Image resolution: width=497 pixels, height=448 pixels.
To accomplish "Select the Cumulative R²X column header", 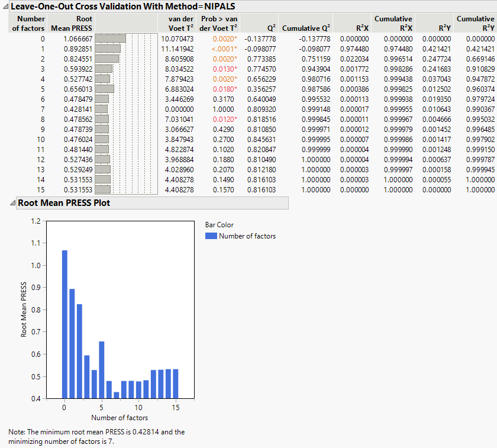I will point(393,24).
